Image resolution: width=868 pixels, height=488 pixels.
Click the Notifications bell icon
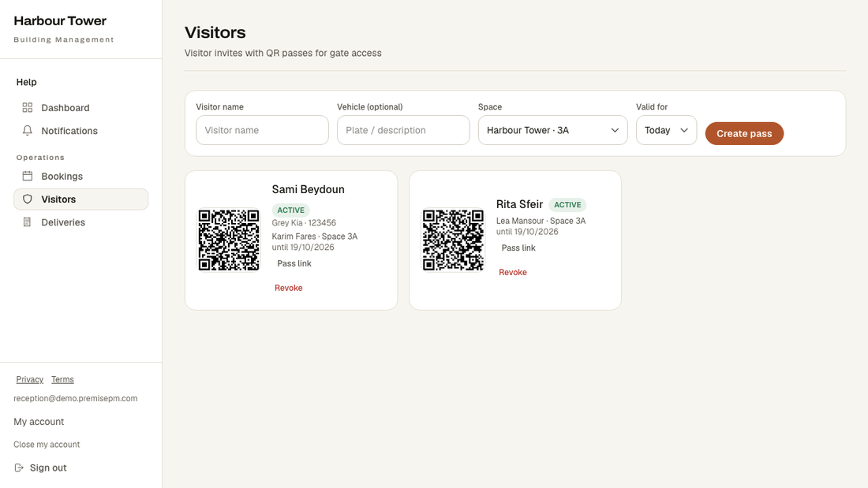27,131
